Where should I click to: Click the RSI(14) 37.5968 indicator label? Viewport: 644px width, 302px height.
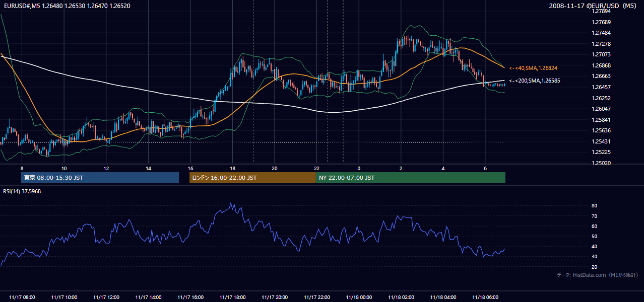22,191
